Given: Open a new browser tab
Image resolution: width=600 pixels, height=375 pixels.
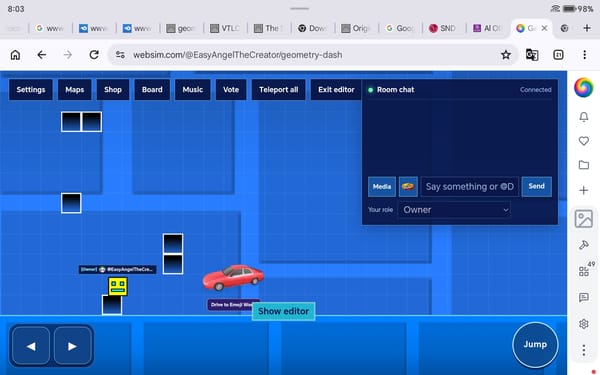Looking at the screenshot, I should pos(587,28).
